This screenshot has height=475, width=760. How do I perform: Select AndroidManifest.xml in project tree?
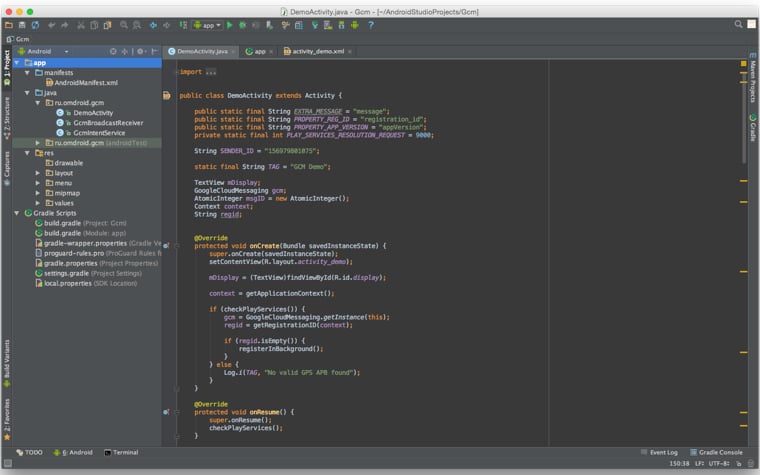pyautogui.click(x=82, y=83)
